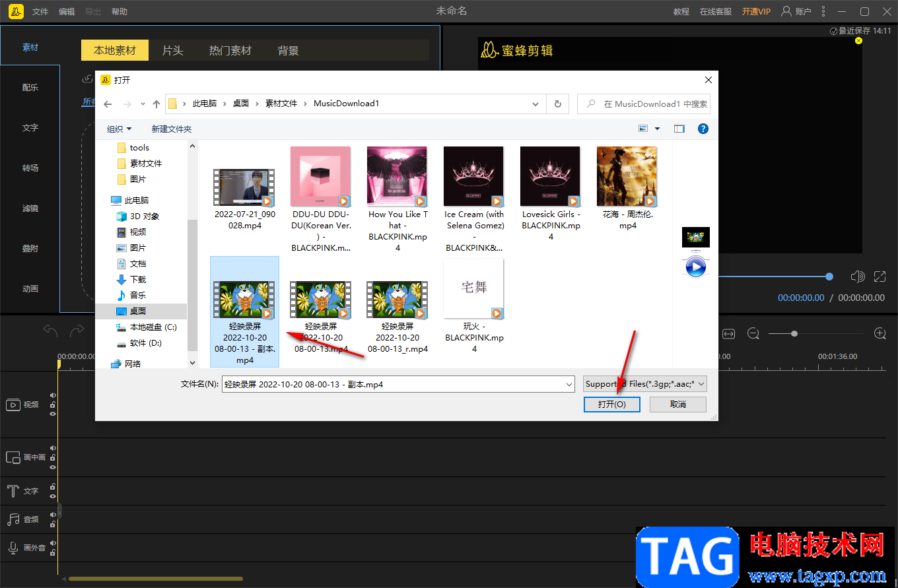
Task: Click the 文字 text track T icon
Action: click(13, 491)
